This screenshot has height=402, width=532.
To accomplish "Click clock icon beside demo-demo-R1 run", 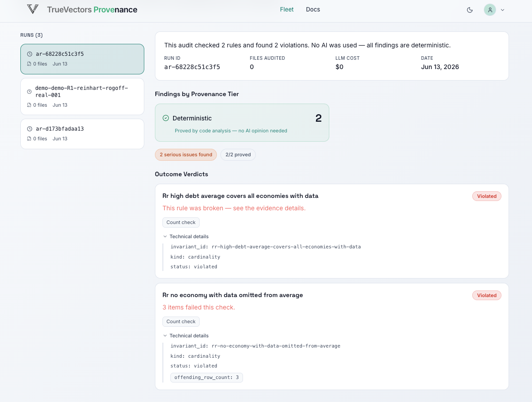I will click(x=30, y=92).
